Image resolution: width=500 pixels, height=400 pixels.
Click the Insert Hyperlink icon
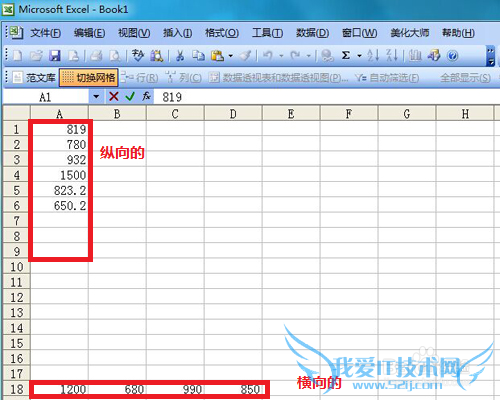[327, 55]
